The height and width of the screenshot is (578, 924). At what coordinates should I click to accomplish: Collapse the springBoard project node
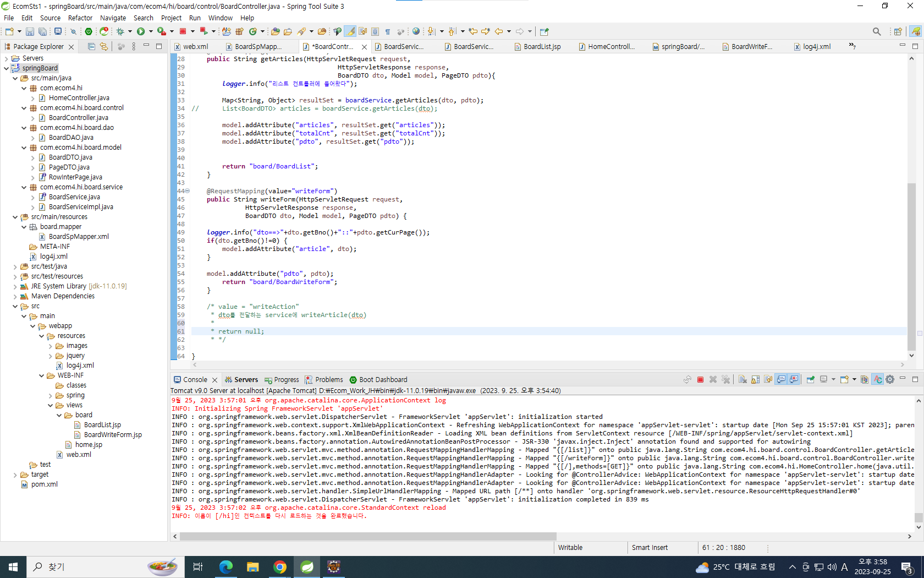point(7,68)
